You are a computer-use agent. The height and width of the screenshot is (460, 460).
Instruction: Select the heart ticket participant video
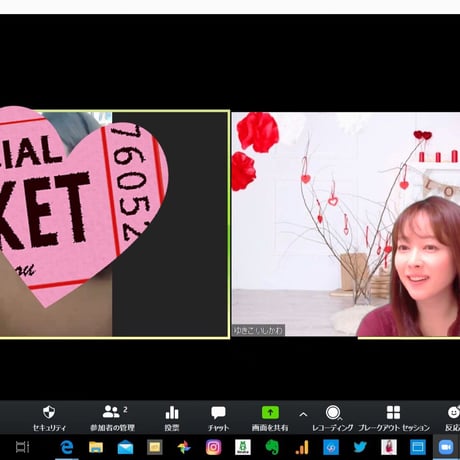point(114,224)
